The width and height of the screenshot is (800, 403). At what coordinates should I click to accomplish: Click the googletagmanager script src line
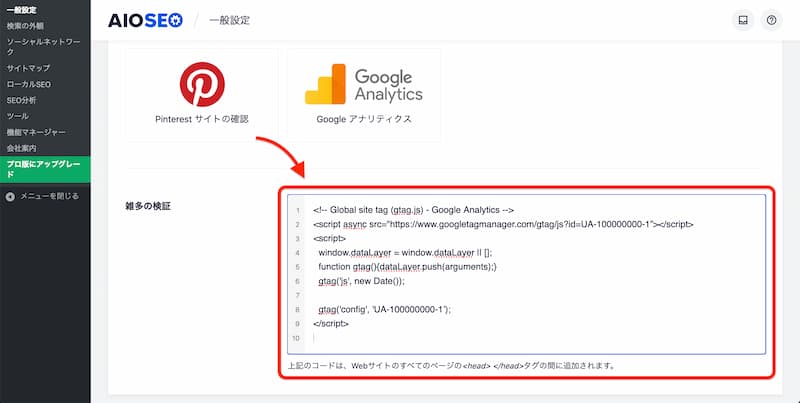point(503,224)
